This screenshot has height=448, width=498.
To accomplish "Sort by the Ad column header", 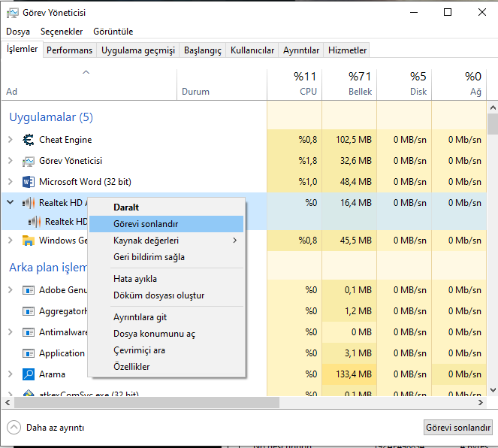I will click(89, 84).
